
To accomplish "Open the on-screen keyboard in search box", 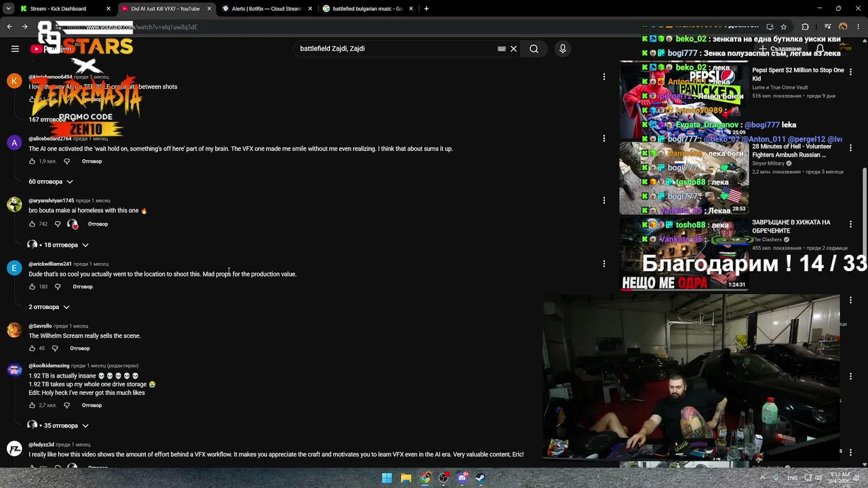I will click(x=502, y=49).
